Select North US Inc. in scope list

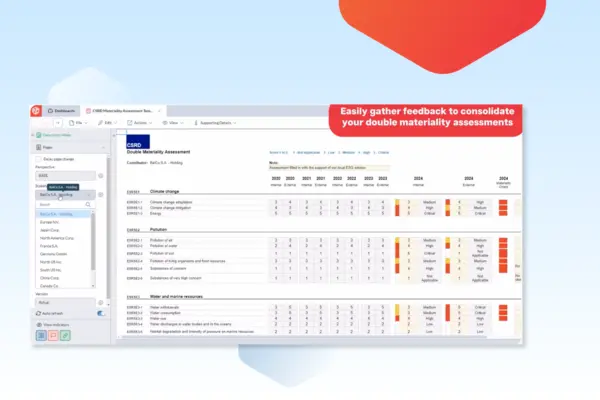point(64,262)
